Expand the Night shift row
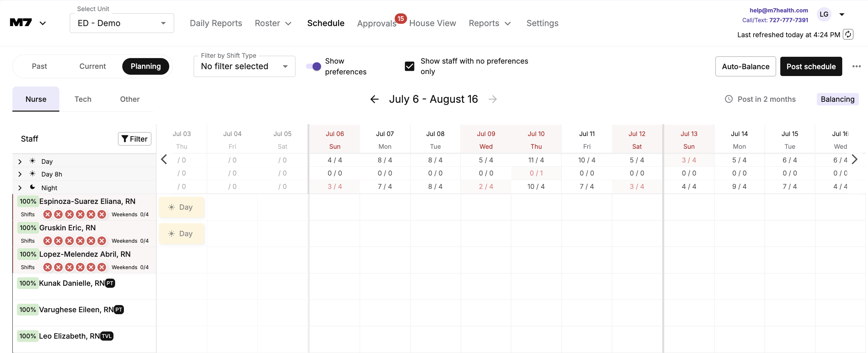Image resolution: width=868 pixels, height=353 pixels. (x=20, y=188)
